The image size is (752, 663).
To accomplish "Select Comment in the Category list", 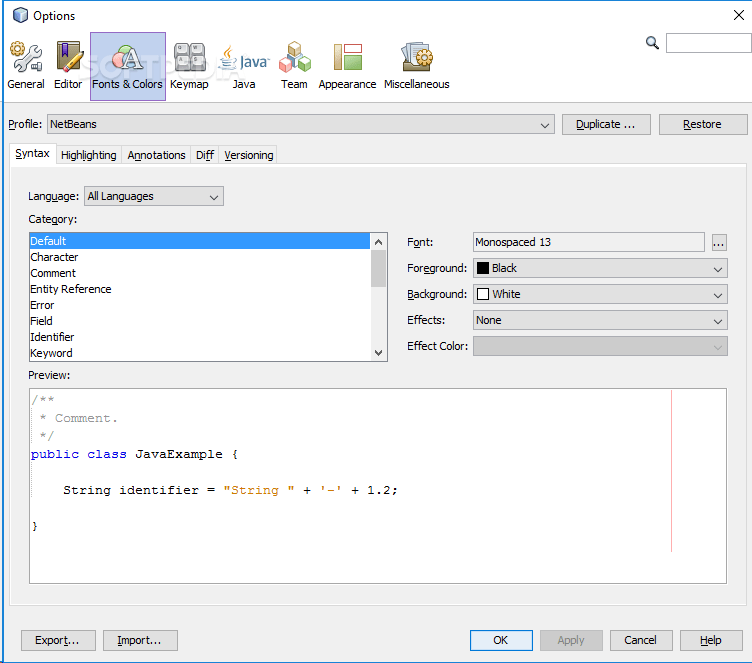I will pyautogui.click(x=200, y=273).
